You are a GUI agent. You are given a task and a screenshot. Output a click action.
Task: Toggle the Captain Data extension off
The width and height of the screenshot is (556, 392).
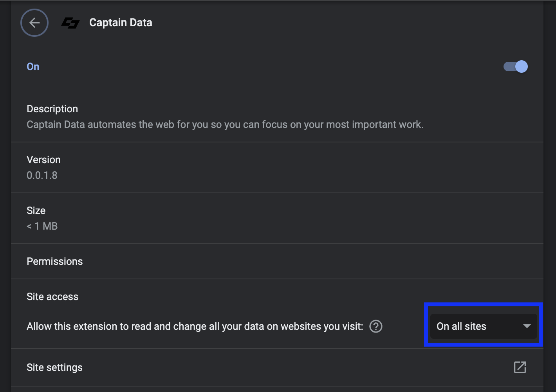(515, 67)
